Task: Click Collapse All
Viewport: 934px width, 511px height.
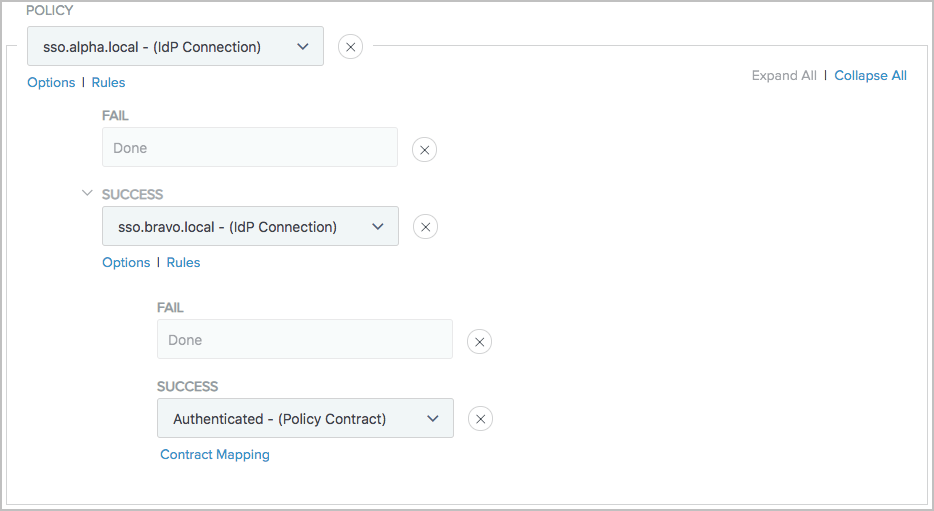Action: (870, 75)
